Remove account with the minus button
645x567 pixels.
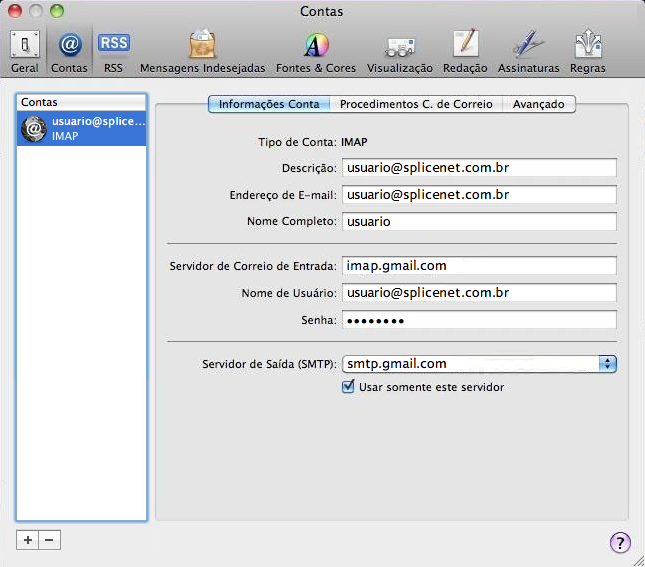[49, 540]
